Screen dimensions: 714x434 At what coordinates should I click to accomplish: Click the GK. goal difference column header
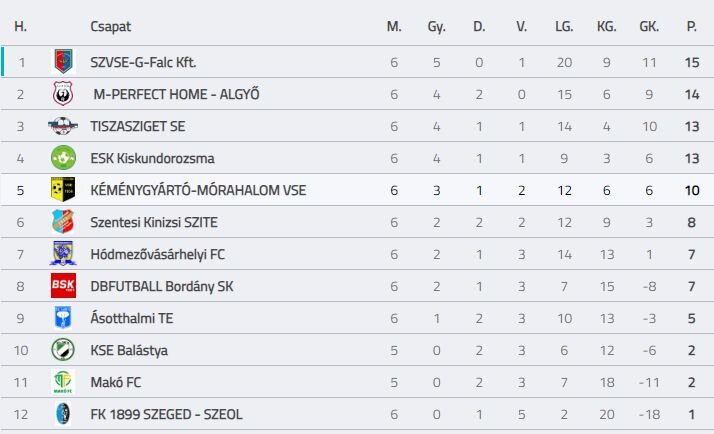click(649, 27)
